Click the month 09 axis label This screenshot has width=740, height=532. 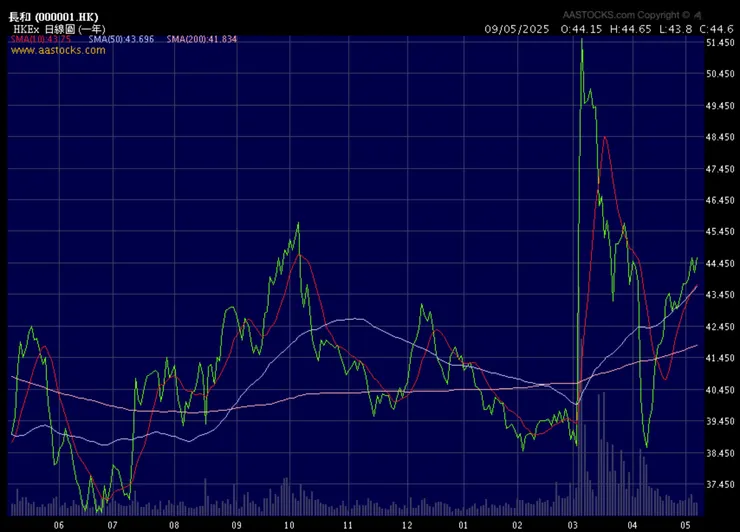click(236, 525)
